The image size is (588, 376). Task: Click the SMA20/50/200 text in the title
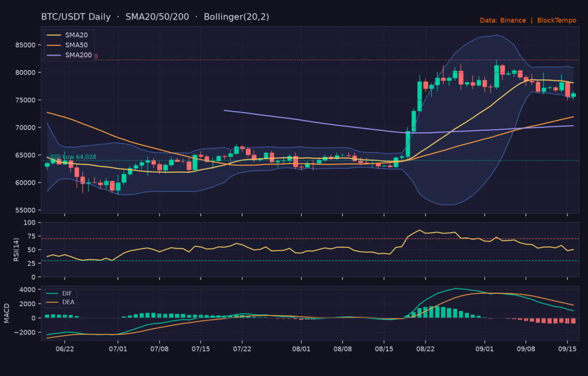(157, 17)
